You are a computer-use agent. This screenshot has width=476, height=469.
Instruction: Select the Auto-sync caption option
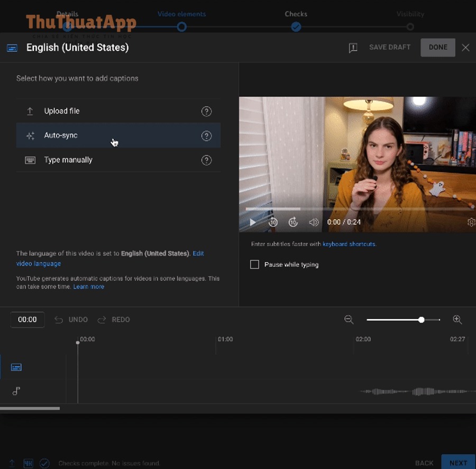click(118, 136)
